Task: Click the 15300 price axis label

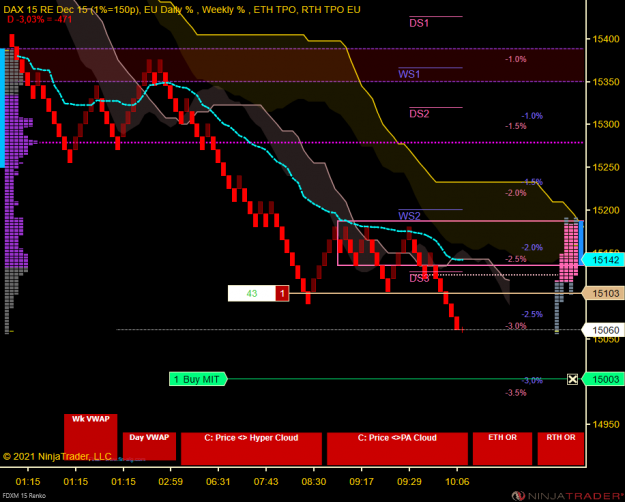Action: 606,124
